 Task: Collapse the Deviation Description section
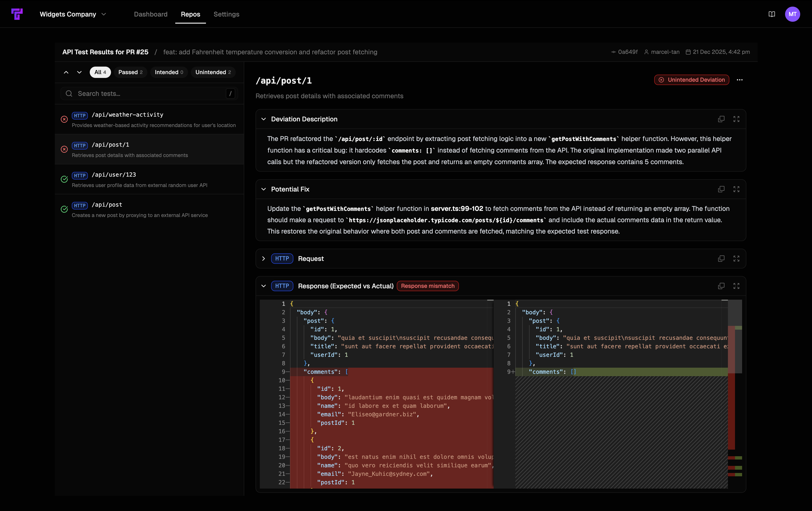[264, 119]
